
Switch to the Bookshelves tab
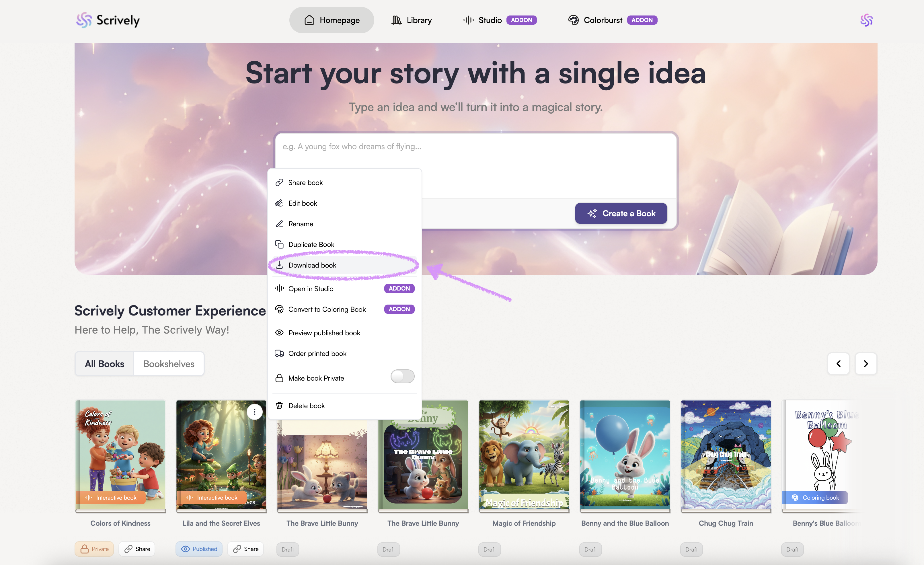tap(169, 364)
